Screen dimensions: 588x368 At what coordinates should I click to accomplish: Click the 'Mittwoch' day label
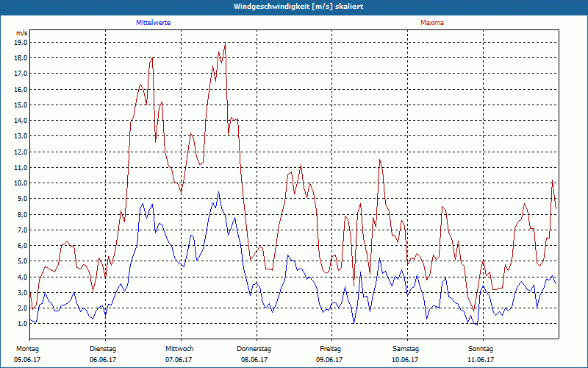pos(179,349)
